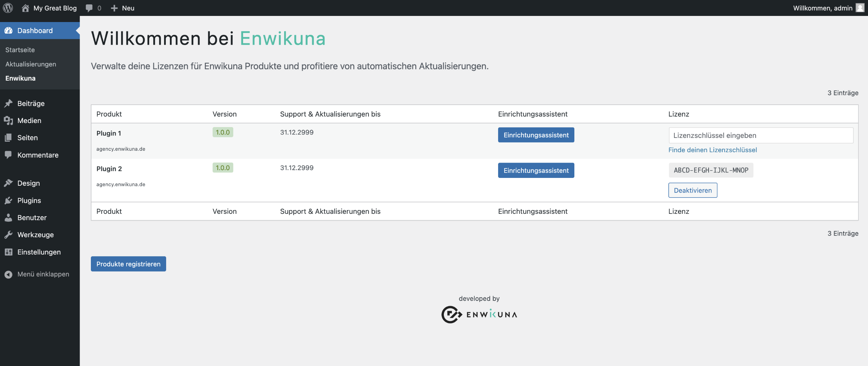
Task: Focus the Lizenzschlüssel eingeben field
Action: [x=761, y=135]
